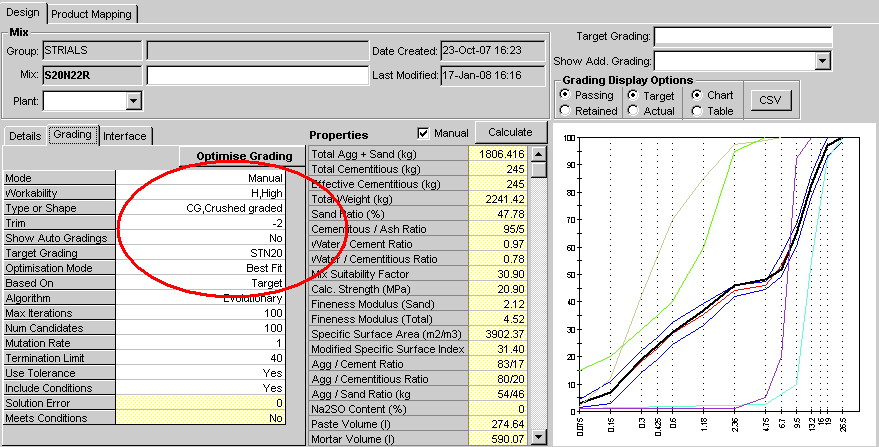Open the Details tab

[x=25, y=136]
